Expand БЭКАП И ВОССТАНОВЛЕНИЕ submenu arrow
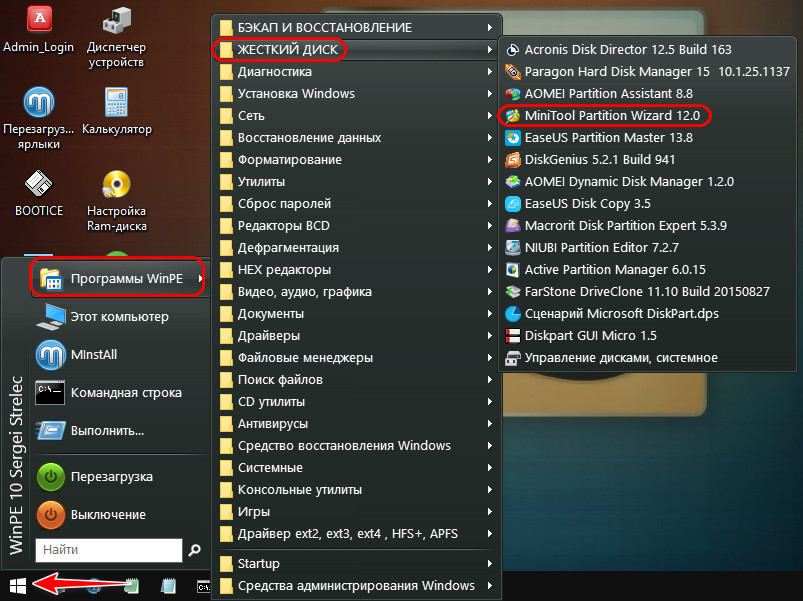803x601 pixels. point(490,28)
